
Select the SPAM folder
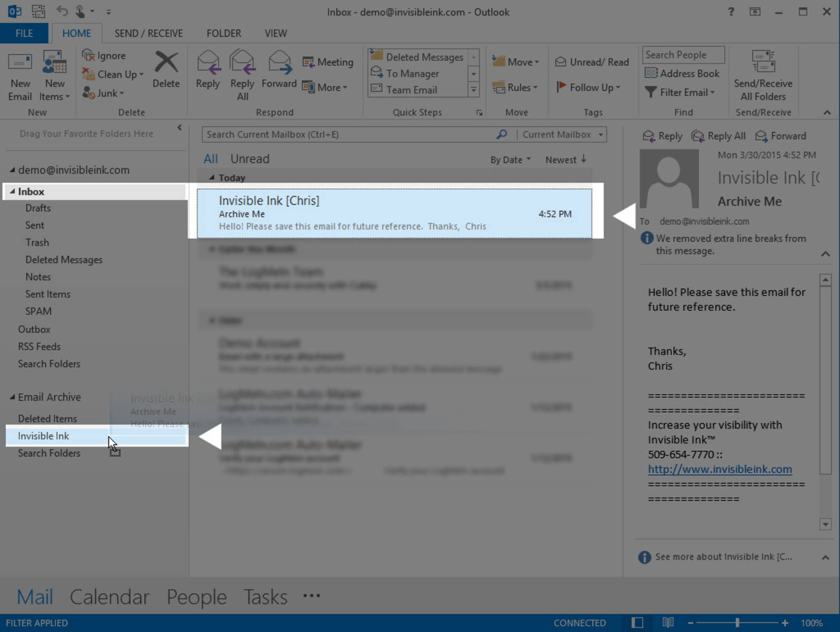click(x=38, y=311)
